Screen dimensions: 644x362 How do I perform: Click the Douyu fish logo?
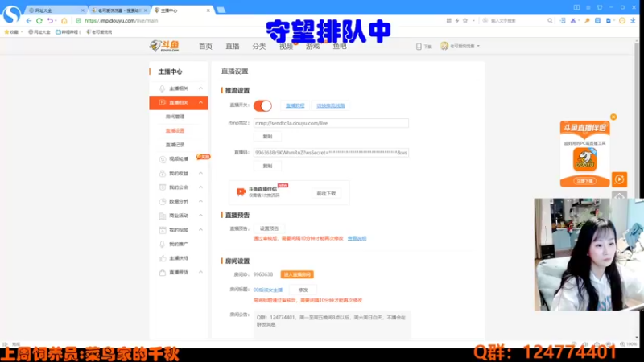tap(164, 46)
